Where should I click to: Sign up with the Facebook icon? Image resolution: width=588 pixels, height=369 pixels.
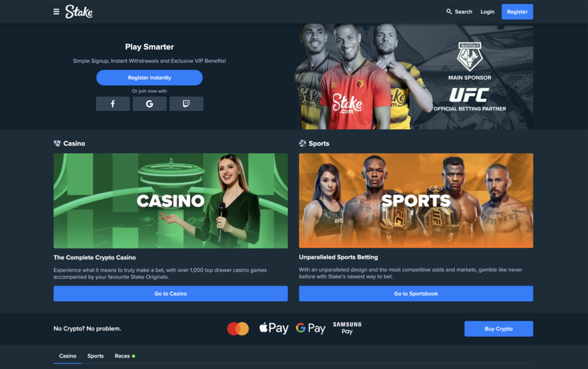click(113, 104)
